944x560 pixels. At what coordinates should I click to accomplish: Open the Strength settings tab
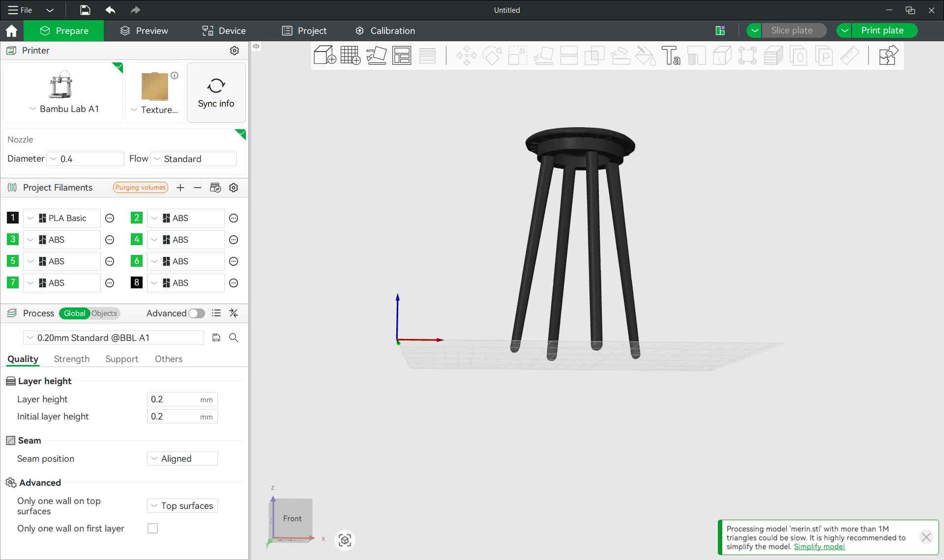(72, 359)
